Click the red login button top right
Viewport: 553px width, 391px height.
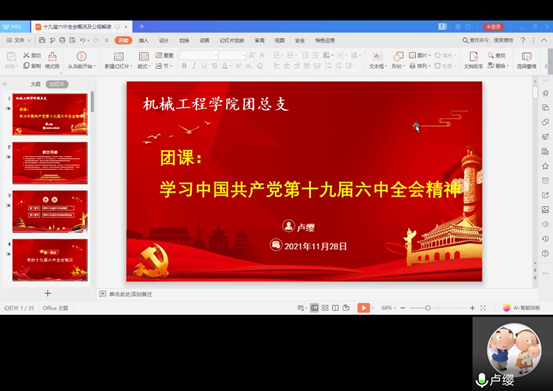[x=493, y=27]
